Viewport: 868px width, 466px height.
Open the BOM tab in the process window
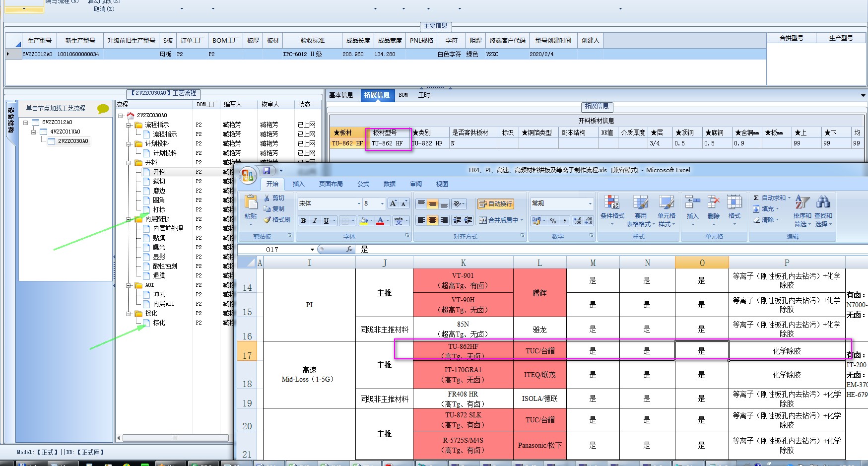(x=403, y=95)
